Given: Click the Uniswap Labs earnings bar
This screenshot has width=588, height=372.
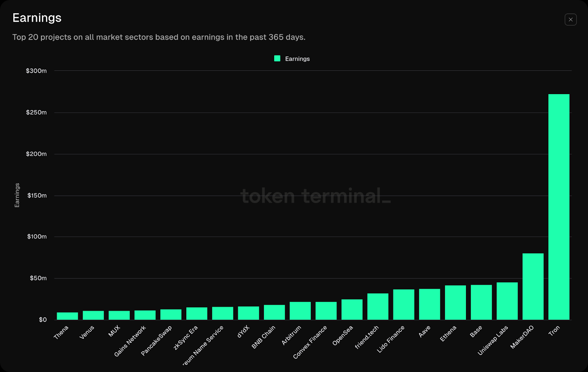Looking at the screenshot, I should [x=507, y=301].
